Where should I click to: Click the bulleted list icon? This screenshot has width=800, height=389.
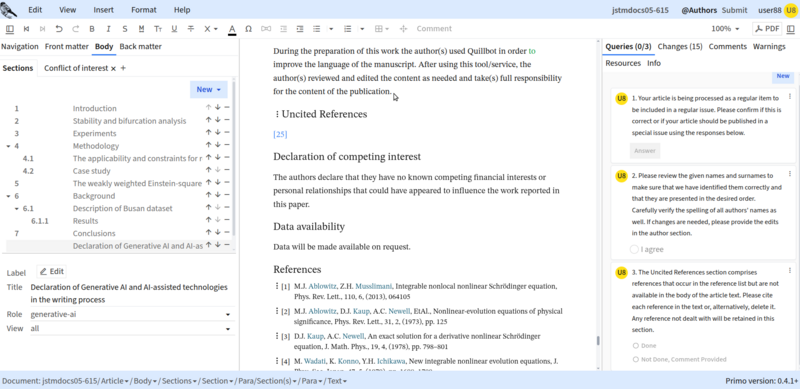point(316,29)
